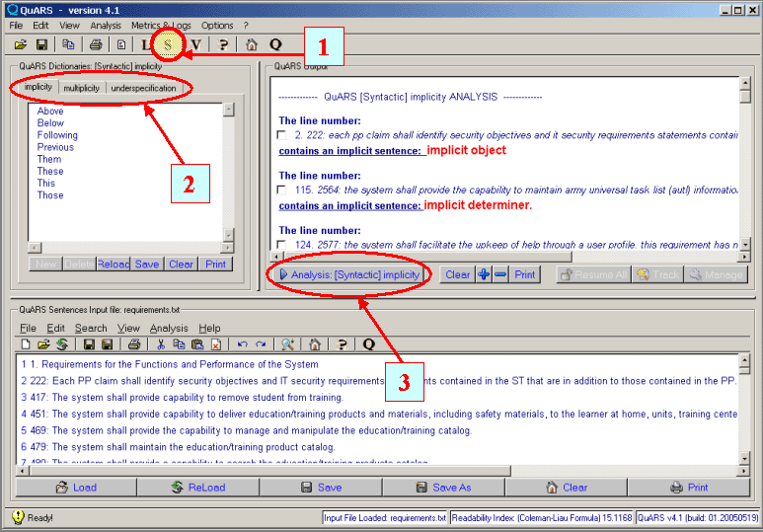This screenshot has width=763, height=532.
Task: Tick checkbox for line 2 sentence 222
Action: (x=281, y=135)
